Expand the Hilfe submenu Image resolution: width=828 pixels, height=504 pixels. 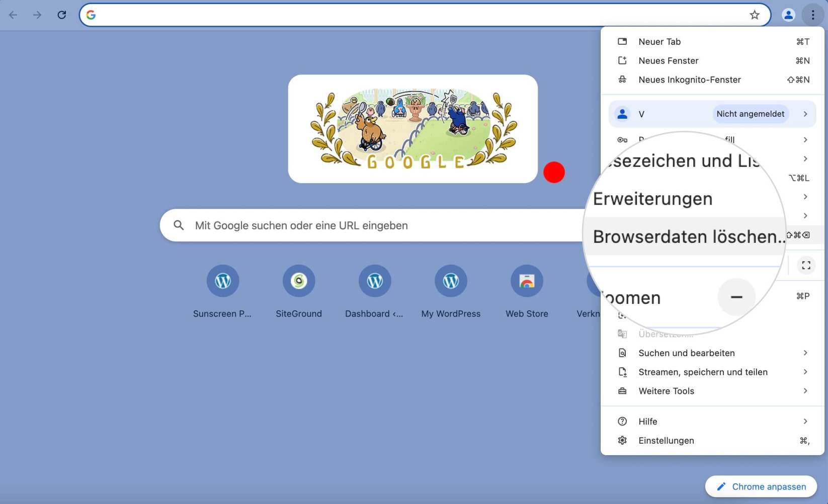click(x=712, y=422)
